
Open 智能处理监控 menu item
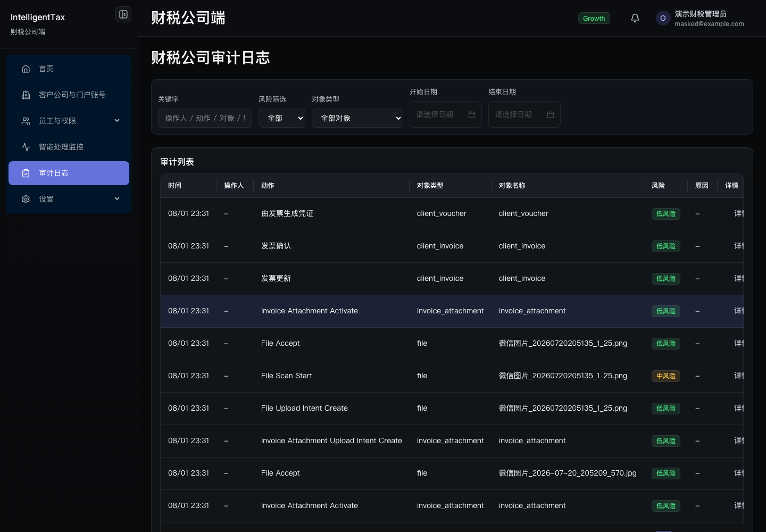point(69,147)
